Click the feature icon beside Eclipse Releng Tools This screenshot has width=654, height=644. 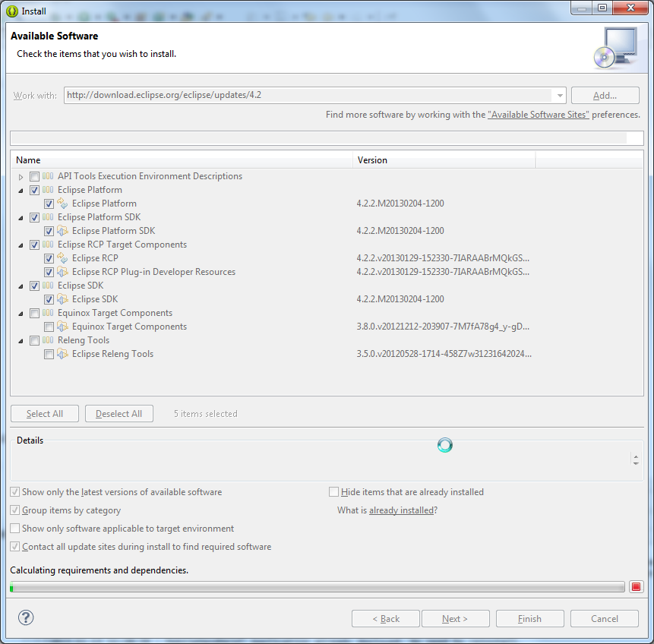pos(62,354)
